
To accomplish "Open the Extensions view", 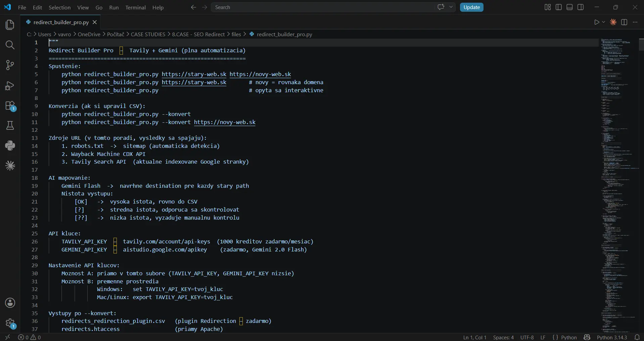I will (x=10, y=106).
